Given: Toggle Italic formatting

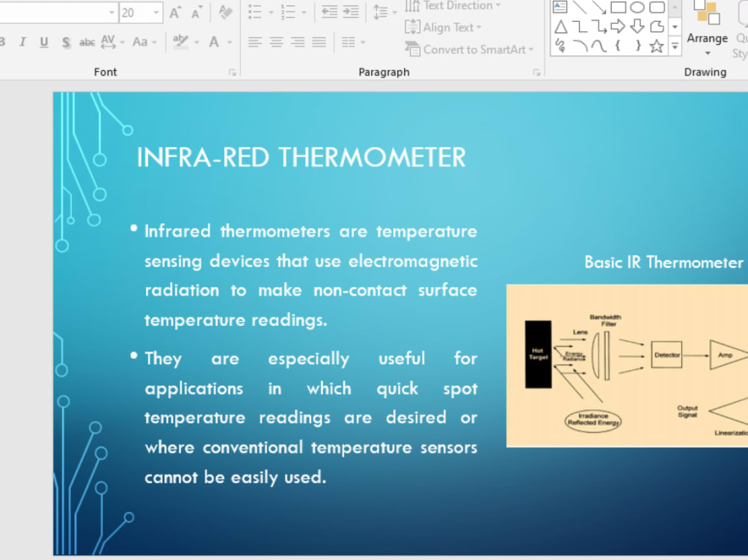Looking at the screenshot, I should point(22,42).
